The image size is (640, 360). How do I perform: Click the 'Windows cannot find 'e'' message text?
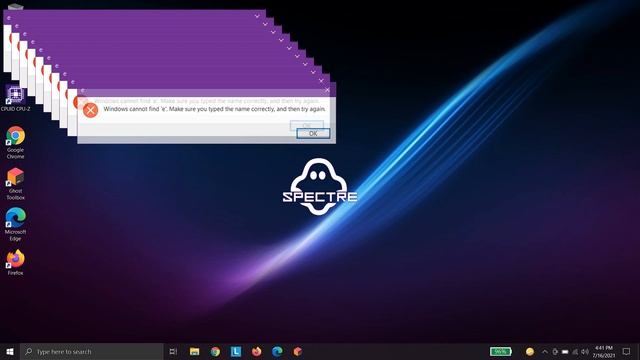click(x=215, y=109)
